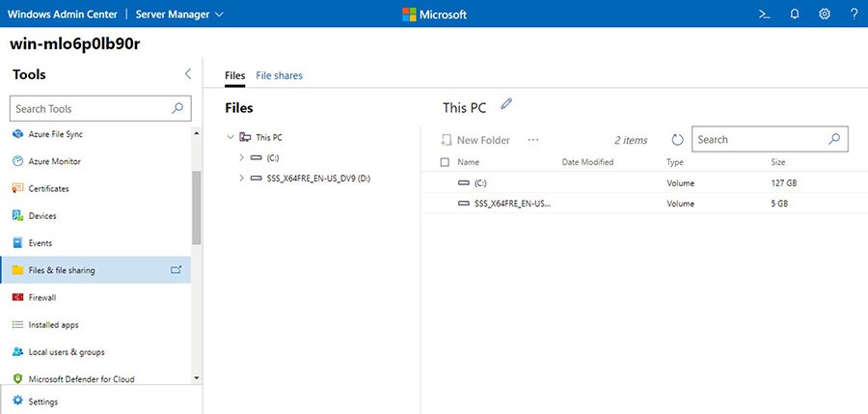Screen dimensions: 868x414
Task: Switch to the File shares tab
Action: coord(279,76)
